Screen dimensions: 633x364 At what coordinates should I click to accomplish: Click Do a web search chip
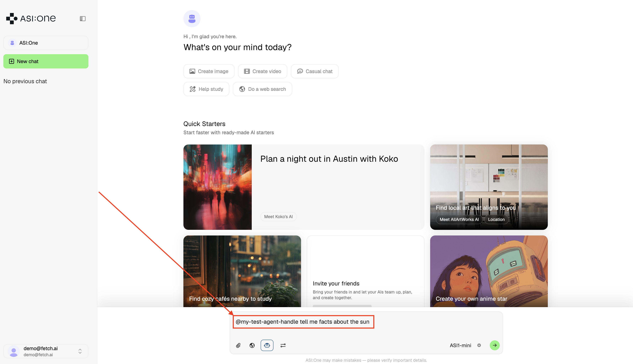click(262, 89)
